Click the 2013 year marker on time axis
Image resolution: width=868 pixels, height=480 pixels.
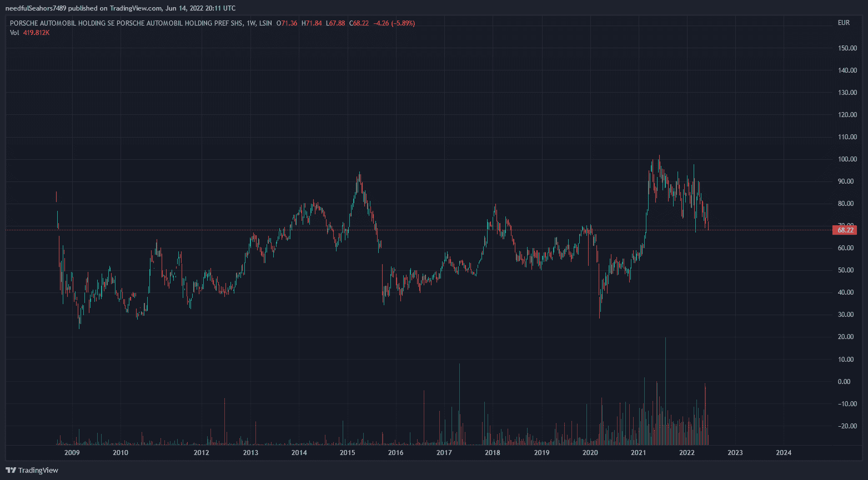pyautogui.click(x=250, y=453)
